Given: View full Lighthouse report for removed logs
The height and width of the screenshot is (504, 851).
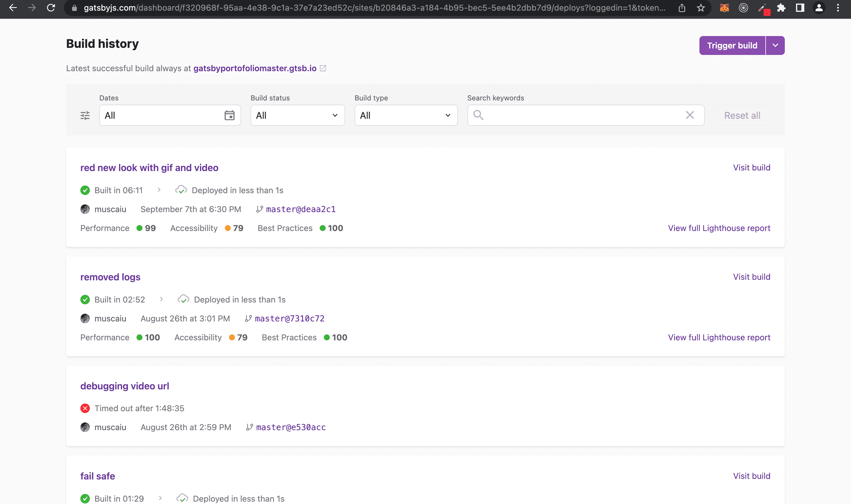Looking at the screenshot, I should click(x=719, y=337).
